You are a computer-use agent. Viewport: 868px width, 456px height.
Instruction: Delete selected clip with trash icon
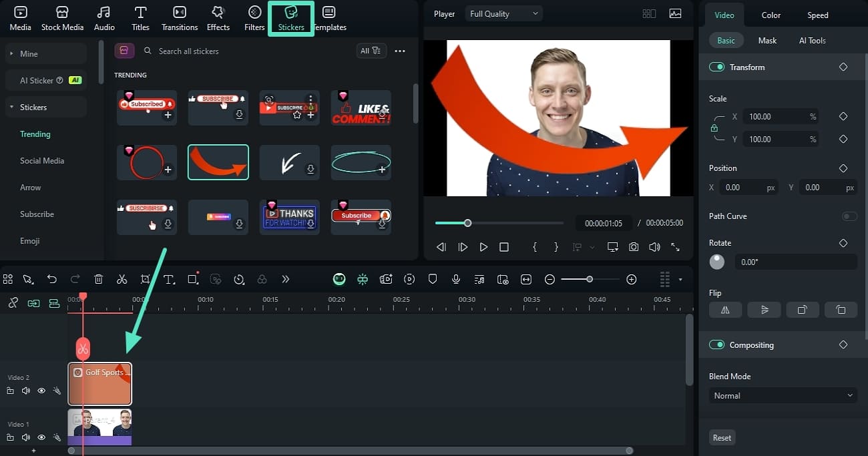pyautogui.click(x=99, y=279)
